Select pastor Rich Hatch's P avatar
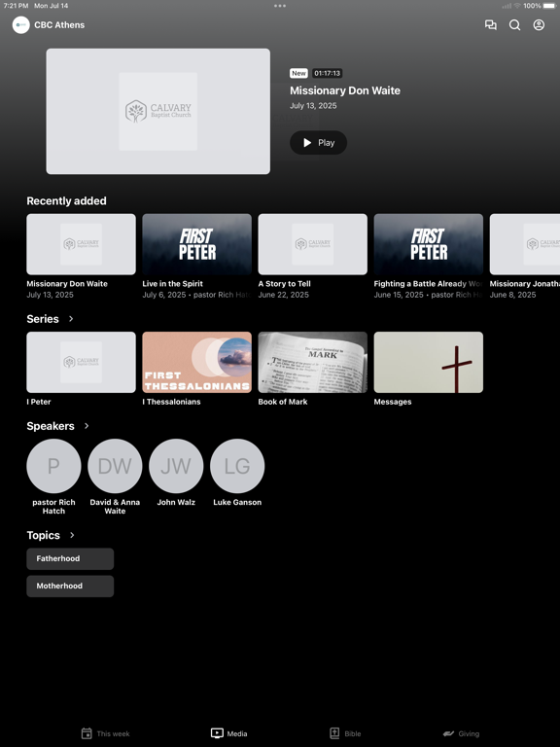 [53, 466]
